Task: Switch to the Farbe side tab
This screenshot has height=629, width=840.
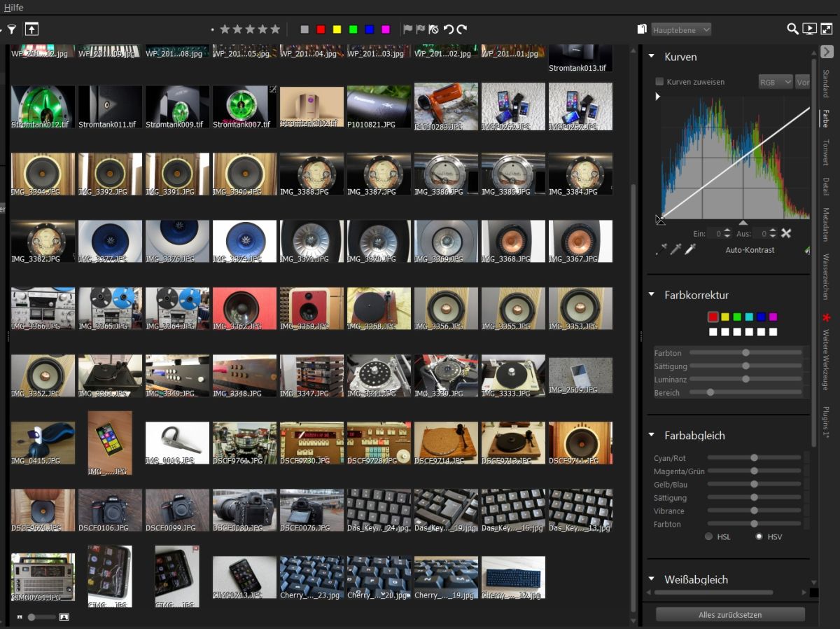Action: point(826,118)
